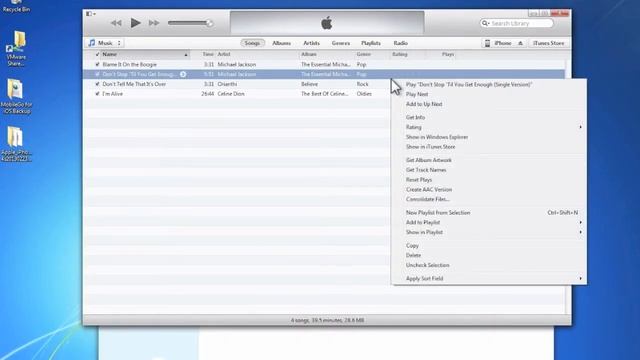
Task: Uncheck Blame It On the Boogie
Action: [97, 64]
